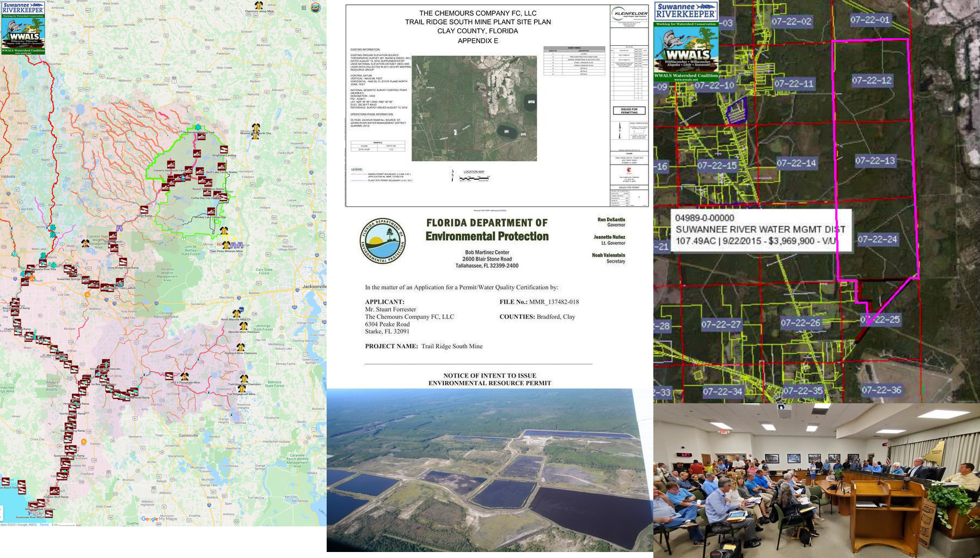The height and width of the screenshot is (558, 980).
Task: Open the Google apps grid icon
Action: click(304, 8)
